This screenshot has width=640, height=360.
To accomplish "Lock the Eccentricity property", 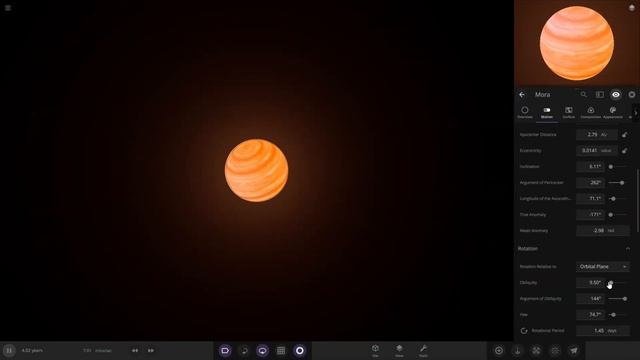I will (624, 151).
